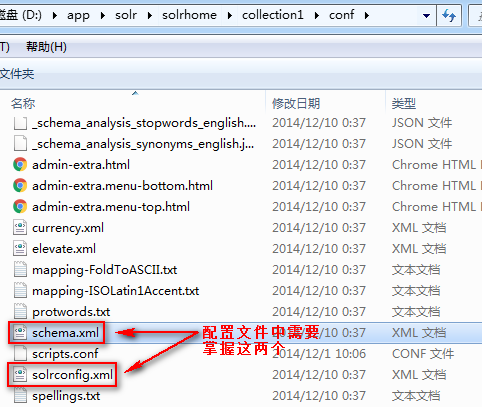Image resolution: width=482 pixels, height=407 pixels.
Task: Open the 帮助(H) menu
Action: [x=46, y=47]
